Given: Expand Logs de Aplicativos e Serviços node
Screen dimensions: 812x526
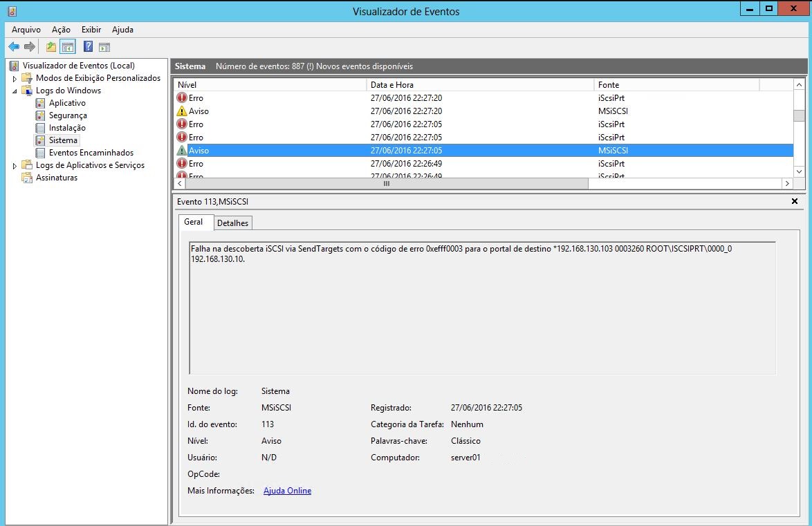Looking at the screenshot, I should pos(15,166).
